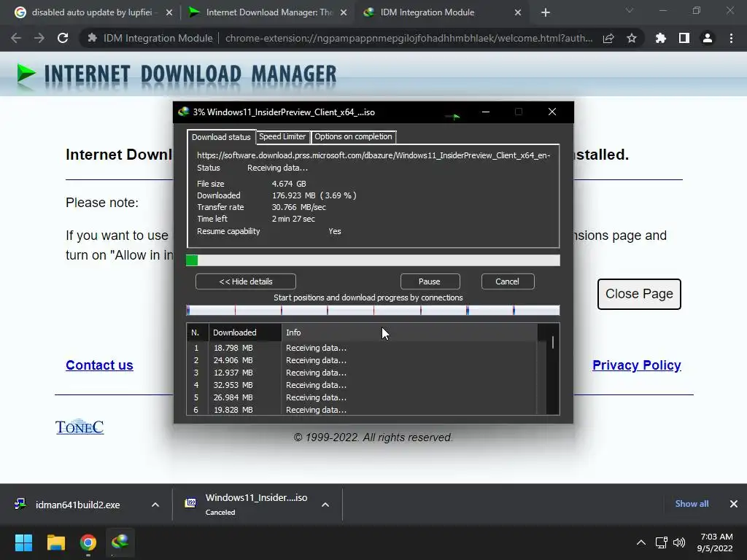Open Options on completion tab
Viewport: 747px width, 560px height.
pyautogui.click(x=353, y=136)
